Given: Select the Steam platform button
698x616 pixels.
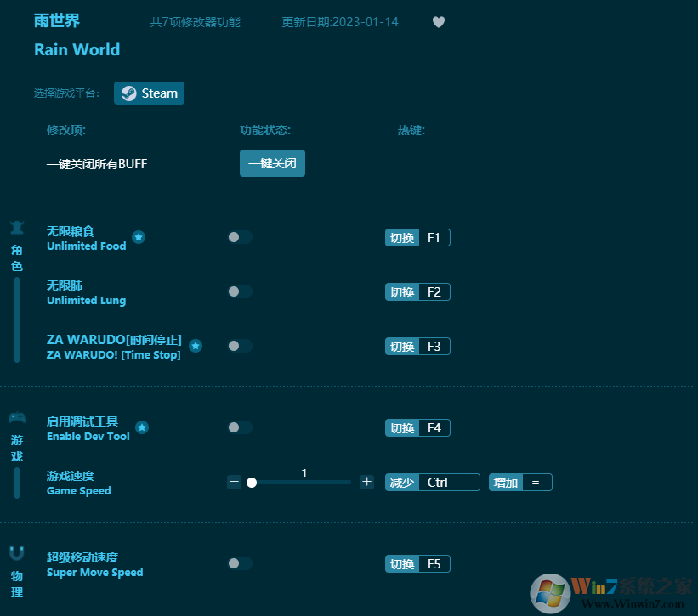Looking at the screenshot, I should (x=149, y=93).
